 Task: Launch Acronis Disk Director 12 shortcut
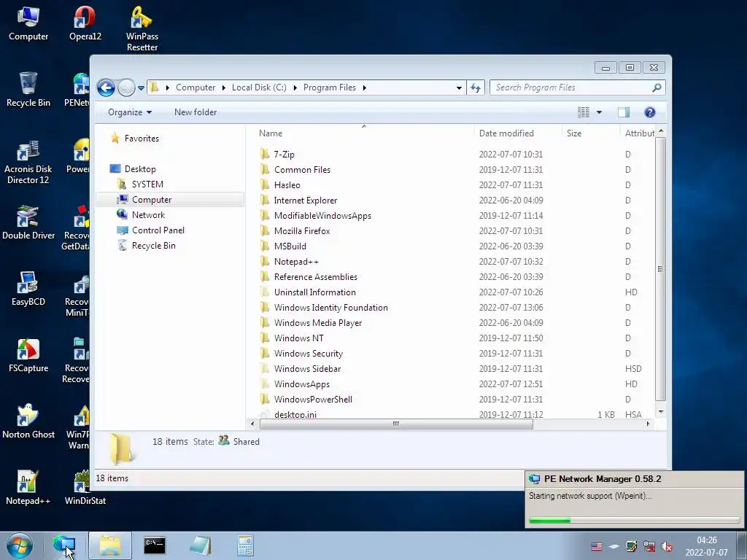pos(28,162)
